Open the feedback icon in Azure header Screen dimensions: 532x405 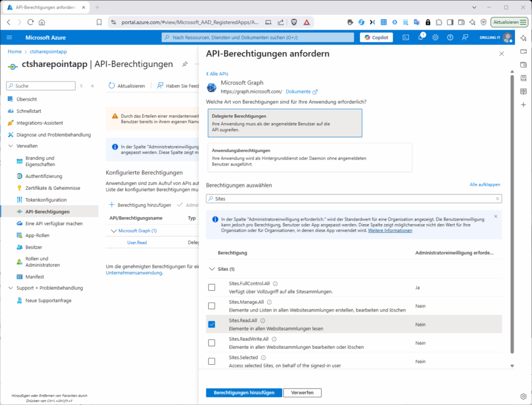(465, 37)
